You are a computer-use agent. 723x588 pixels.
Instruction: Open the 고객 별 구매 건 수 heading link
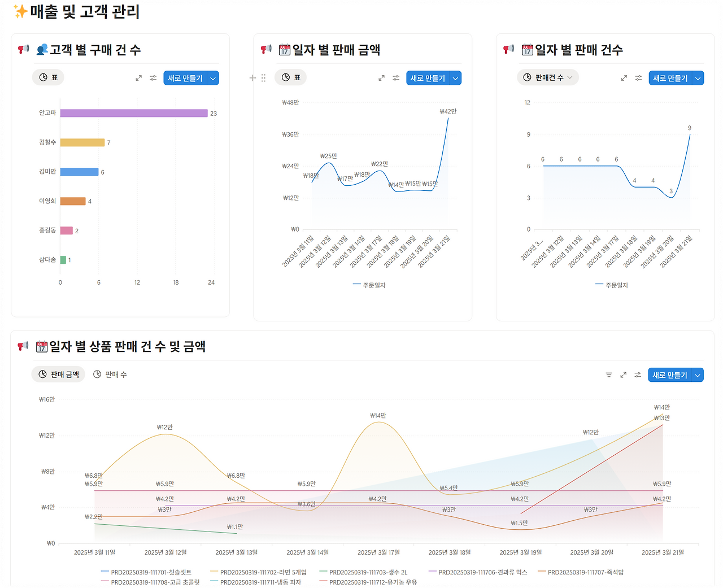[x=95, y=50]
